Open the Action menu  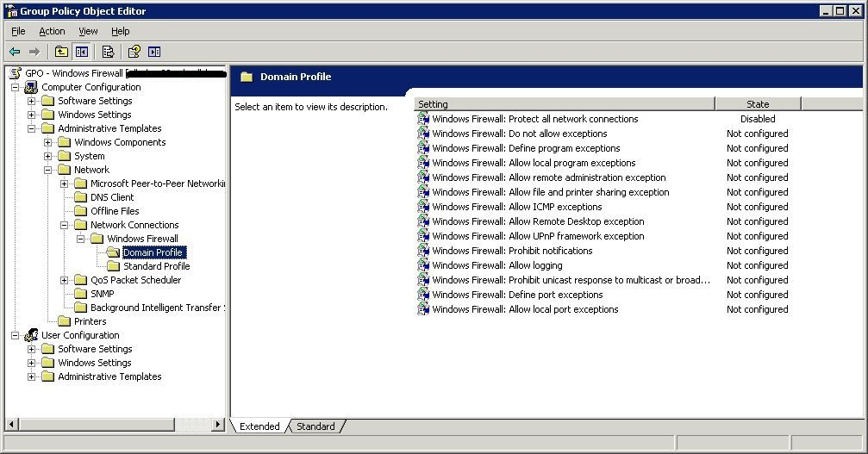coord(52,32)
